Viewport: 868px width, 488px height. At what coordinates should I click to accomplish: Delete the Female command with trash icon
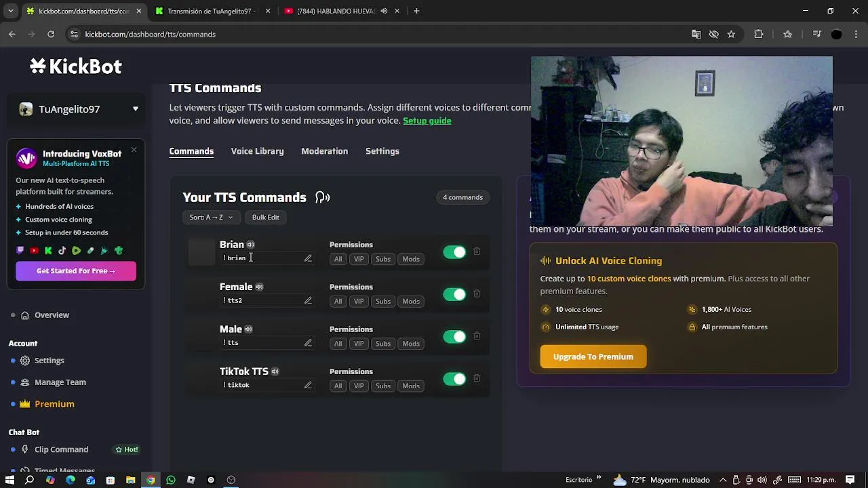pos(477,293)
